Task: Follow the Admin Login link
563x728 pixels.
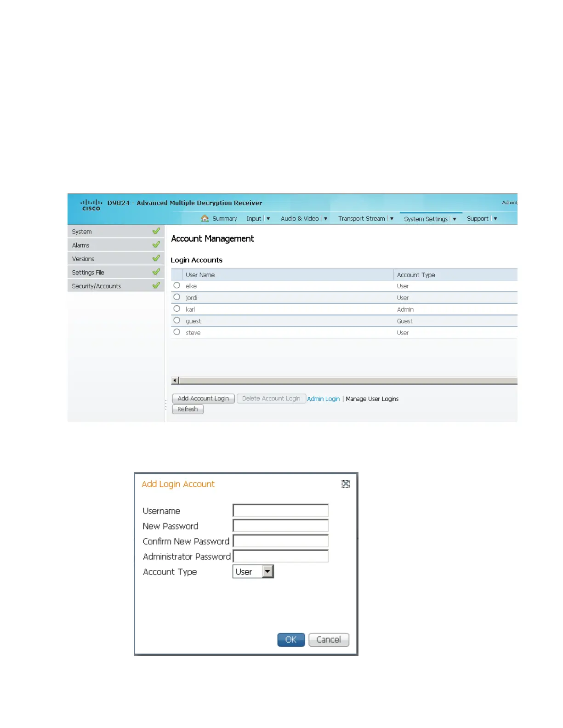Action: click(x=323, y=399)
